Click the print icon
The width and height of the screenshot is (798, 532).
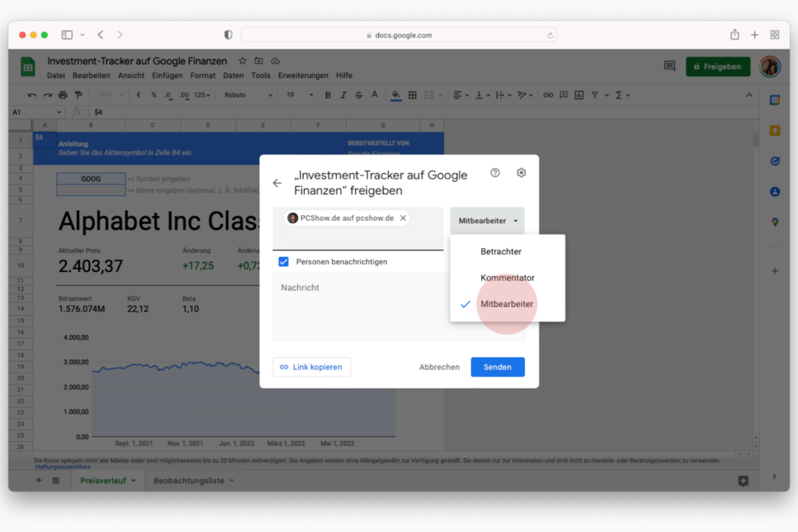click(62, 95)
